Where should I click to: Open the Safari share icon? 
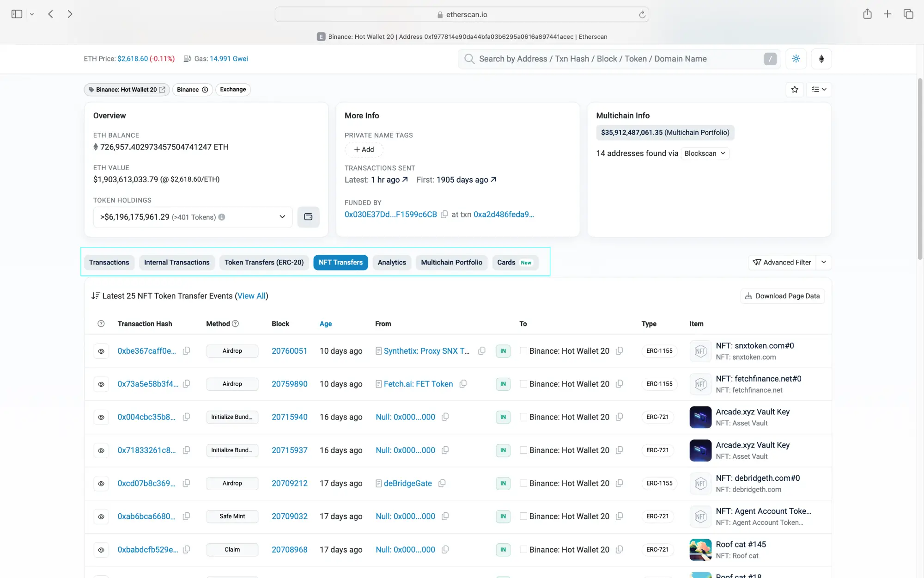click(868, 14)
